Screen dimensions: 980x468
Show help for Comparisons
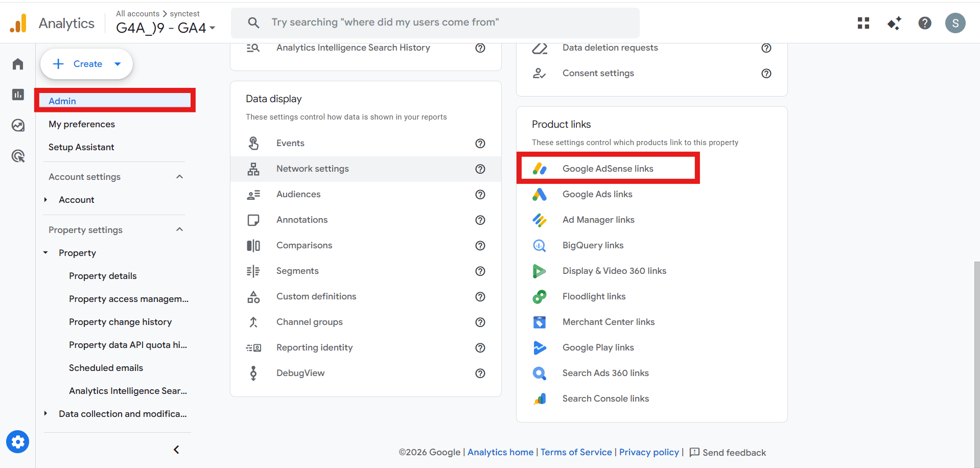[480, 246]
